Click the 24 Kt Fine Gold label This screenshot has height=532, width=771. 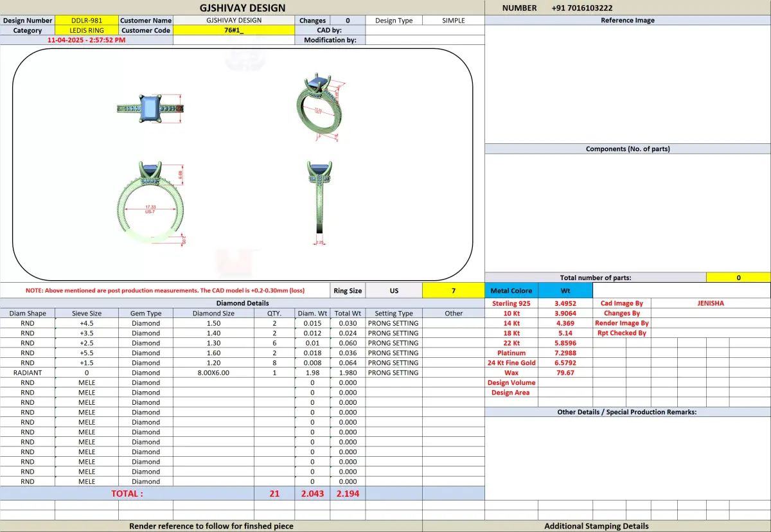tap(511, 362)
